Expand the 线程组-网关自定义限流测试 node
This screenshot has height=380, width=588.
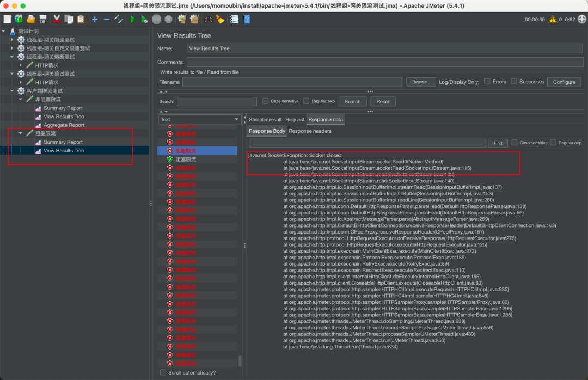(12, 48)
